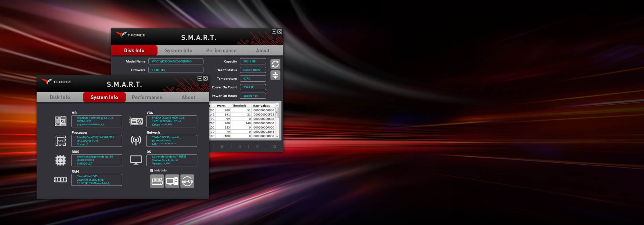Click the SMART table vertical scrollbar thumb
The image size is (644, 225).
pyautogui.click(x=277, y=113)
